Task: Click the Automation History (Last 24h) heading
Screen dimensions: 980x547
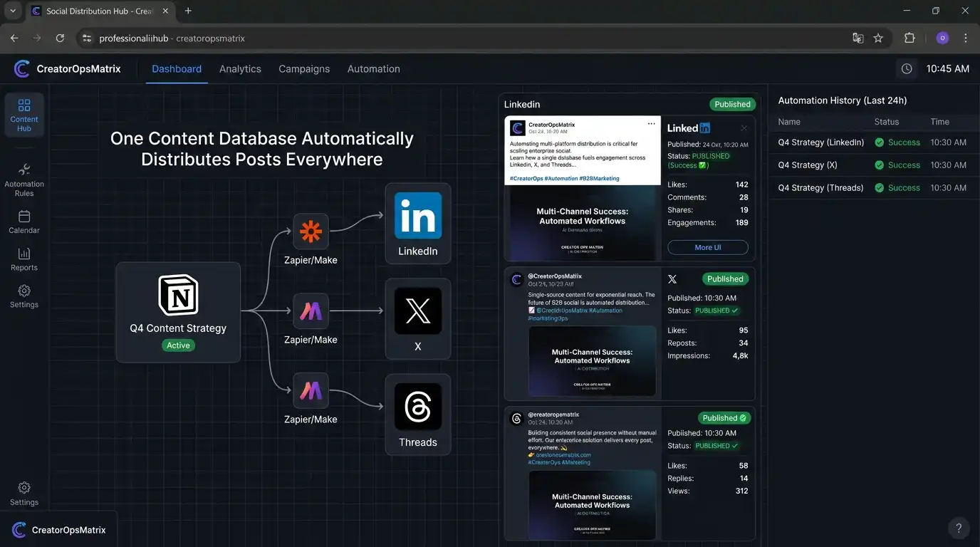Action: tap(843, 100)
